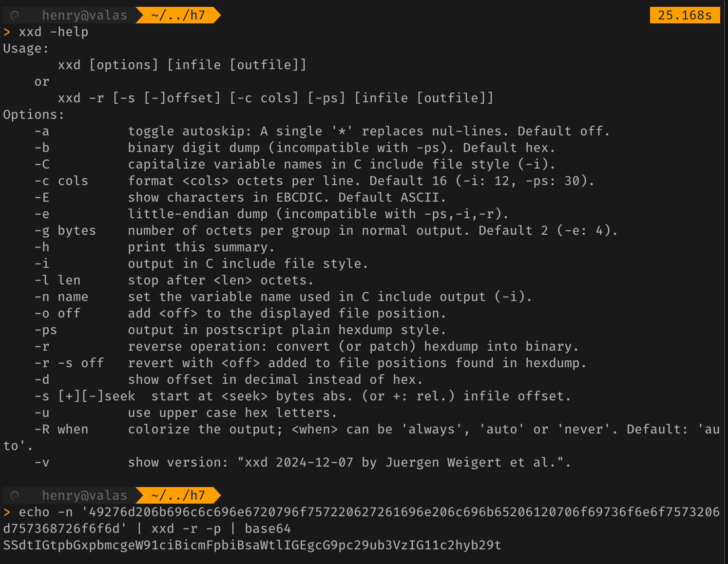
Task: Click the Options: heading
Action: coord(34,115)
